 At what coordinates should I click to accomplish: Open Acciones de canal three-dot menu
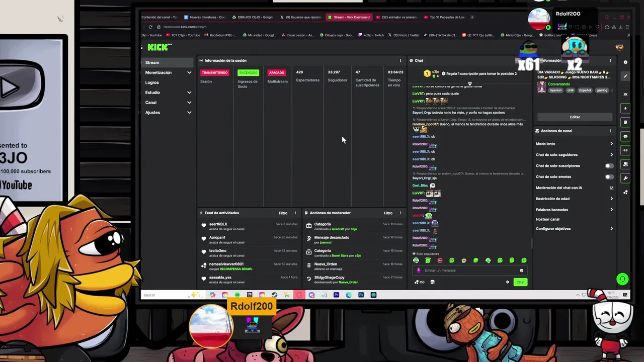tap(610, 131)
